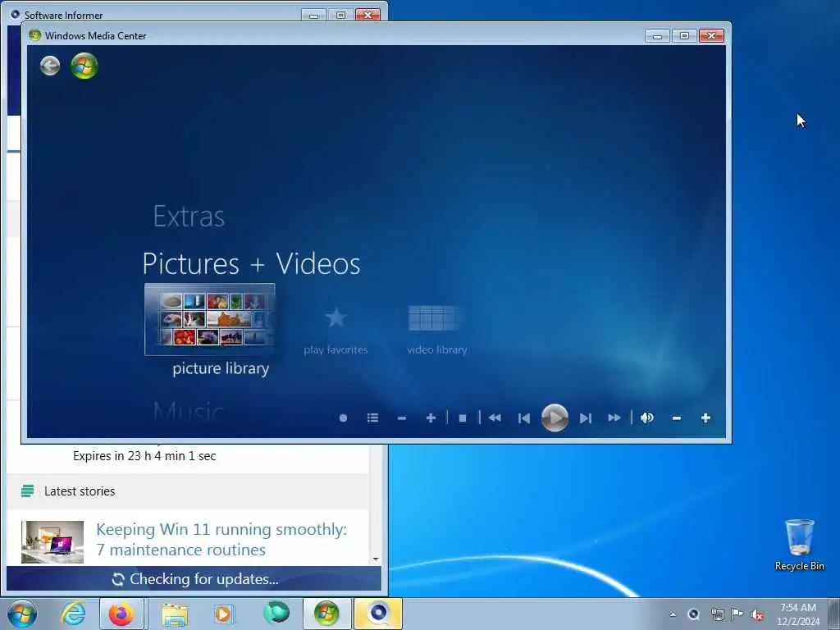The image size is (840, 630).
Task: Click the Win 11 story thumbnail image
Action: tap(52, 541)
